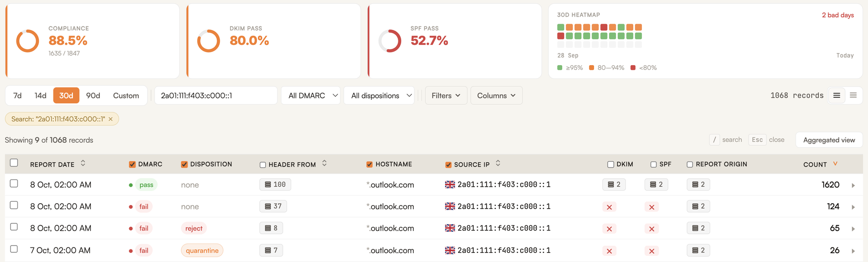Sort by Header From column arrows
The width and height of the screenshot is (868, 262).
coord(325,163)
